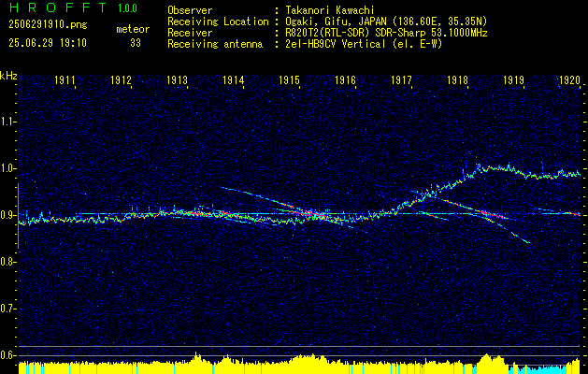The width and height of the screenshot is (588, 374).
Task: Click the Receiver label
Action: (x=190, y=33)
